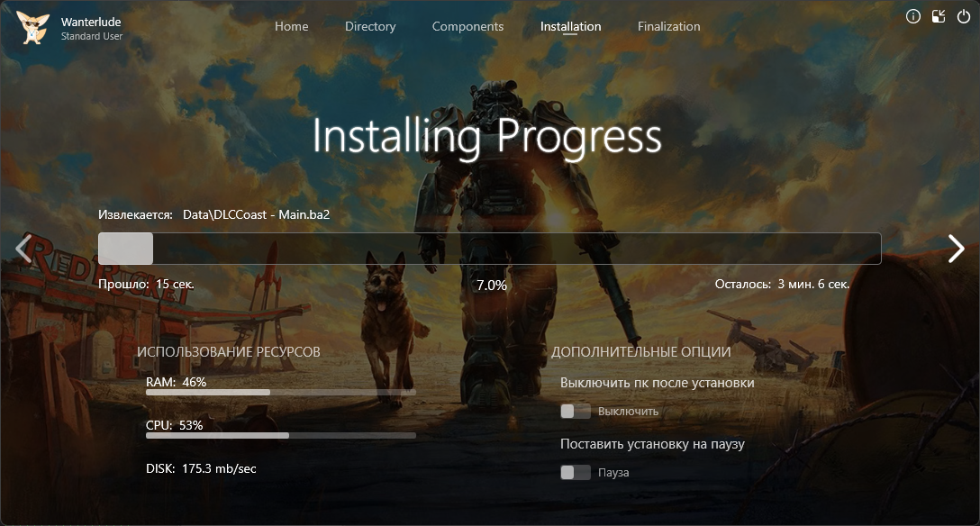Go to previous page with left arrow
The image size is (980, 526).
23,249
